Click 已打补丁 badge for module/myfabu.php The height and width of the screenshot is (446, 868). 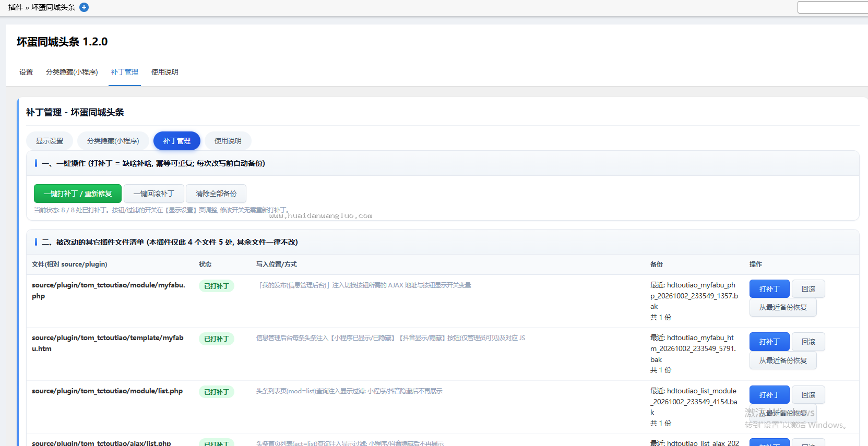point(217,286)
